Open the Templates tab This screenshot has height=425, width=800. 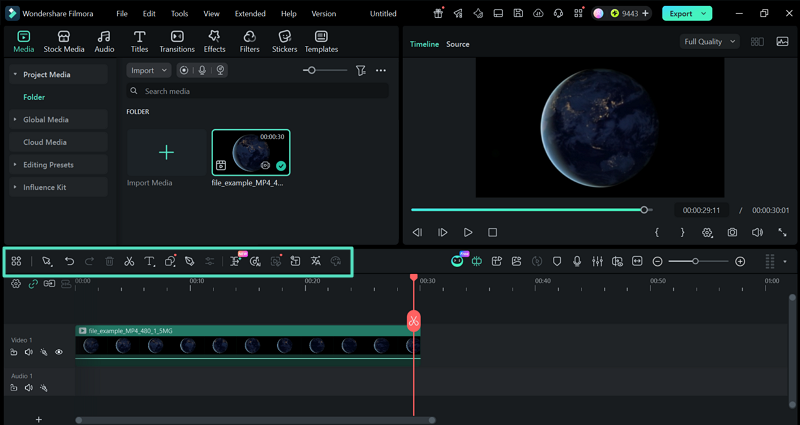coord(321,42)
